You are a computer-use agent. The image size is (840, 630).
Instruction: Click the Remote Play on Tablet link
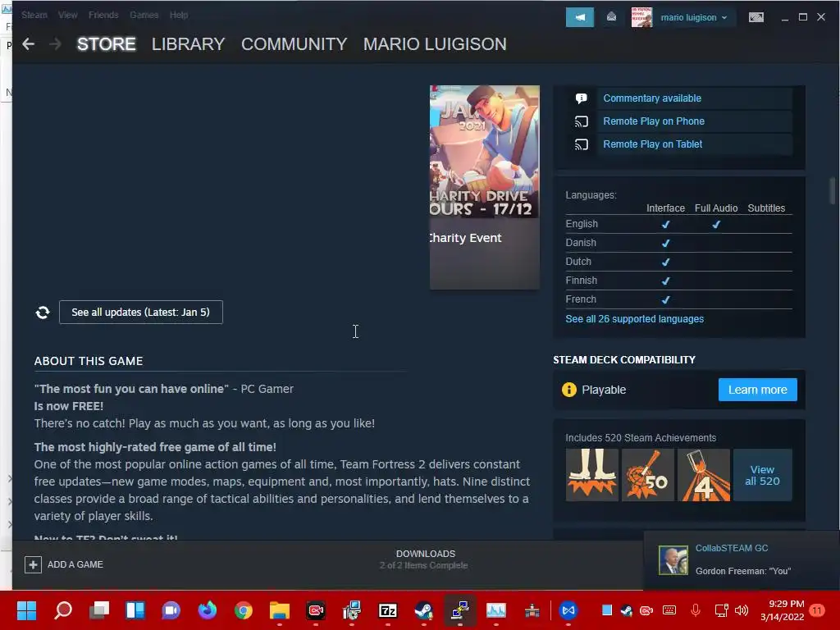pyautogui.click(x=652, y=144)
